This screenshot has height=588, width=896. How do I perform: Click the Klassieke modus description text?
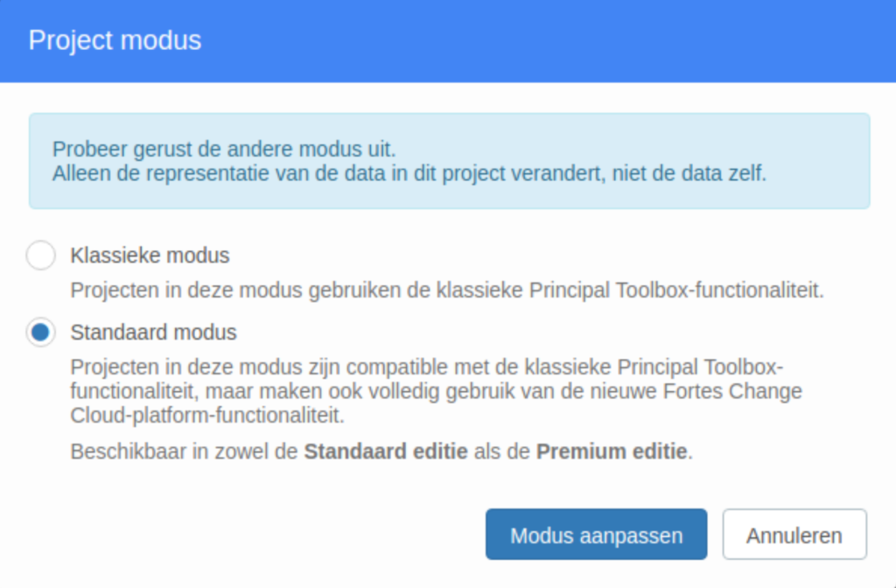447,290
